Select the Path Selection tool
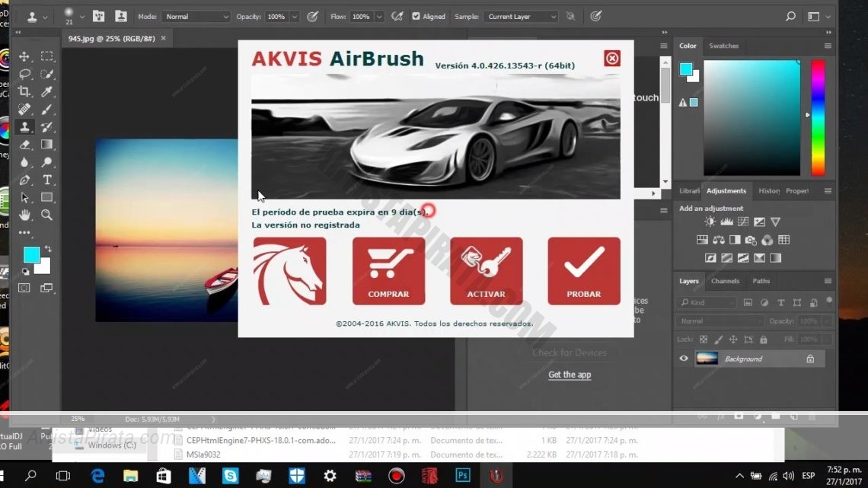 (x=24, y=197)
